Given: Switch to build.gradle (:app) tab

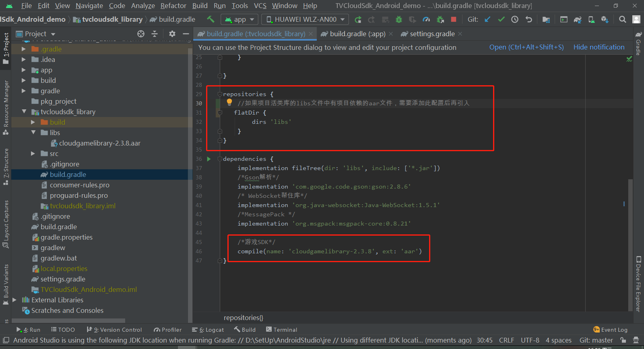Looking at the screenshot, I should tap(357, 34).
